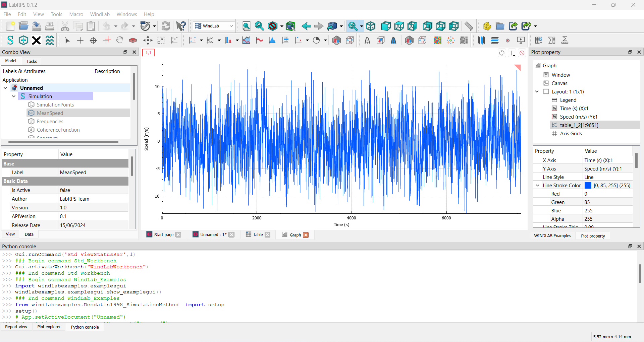Click the Fit all zoom icon
Screen dimensions: 644x342
tap(246, 26)
